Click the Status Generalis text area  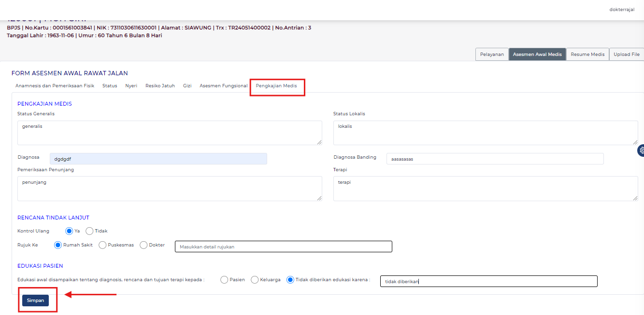(169, 133)
